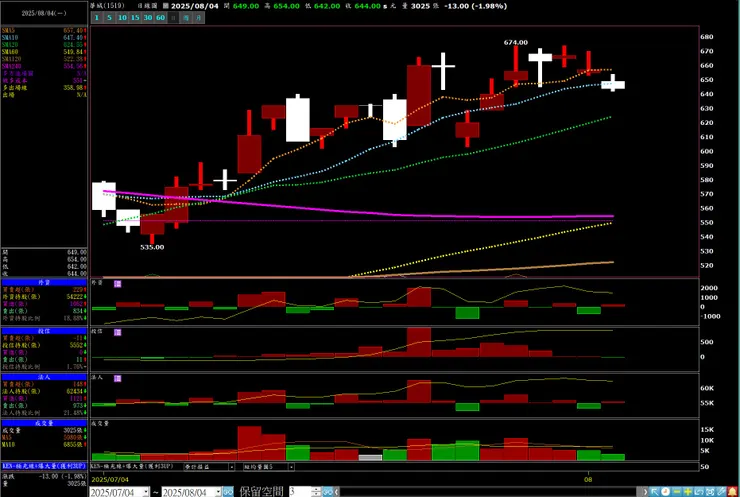
Task: Open the start date 2025/07/04 dropdown
Action: (x=146, y=492)
